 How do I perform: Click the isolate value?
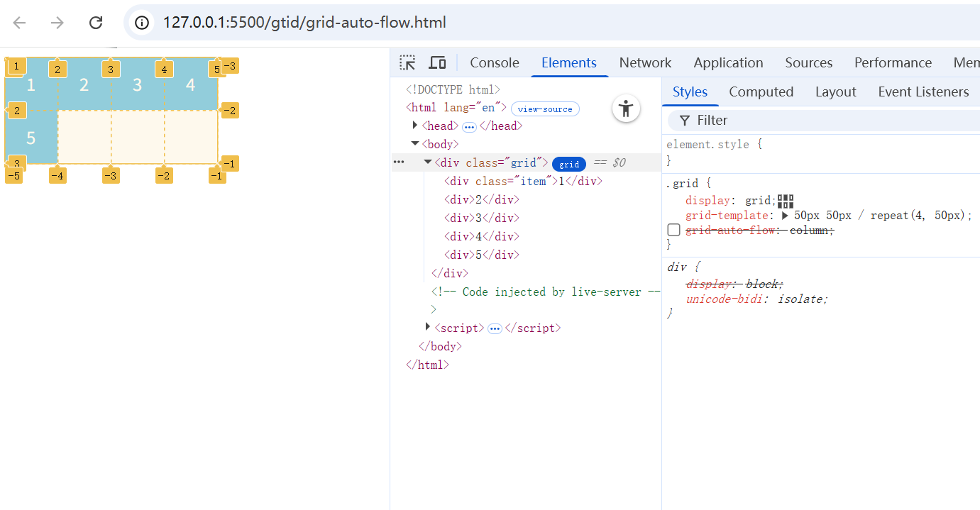(800, 299)
